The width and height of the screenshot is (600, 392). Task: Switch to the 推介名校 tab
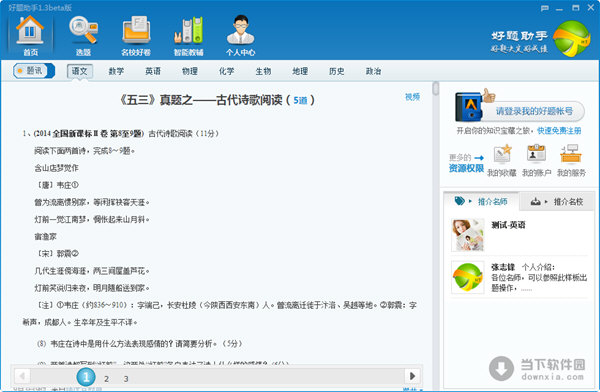coord(557,201)
